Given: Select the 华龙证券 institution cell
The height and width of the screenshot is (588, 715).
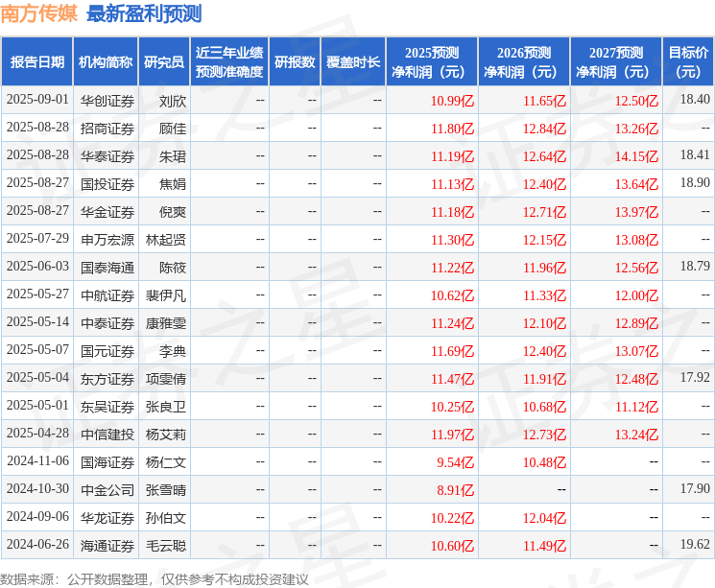Looking at the screenshot, I should coord(107,518).
